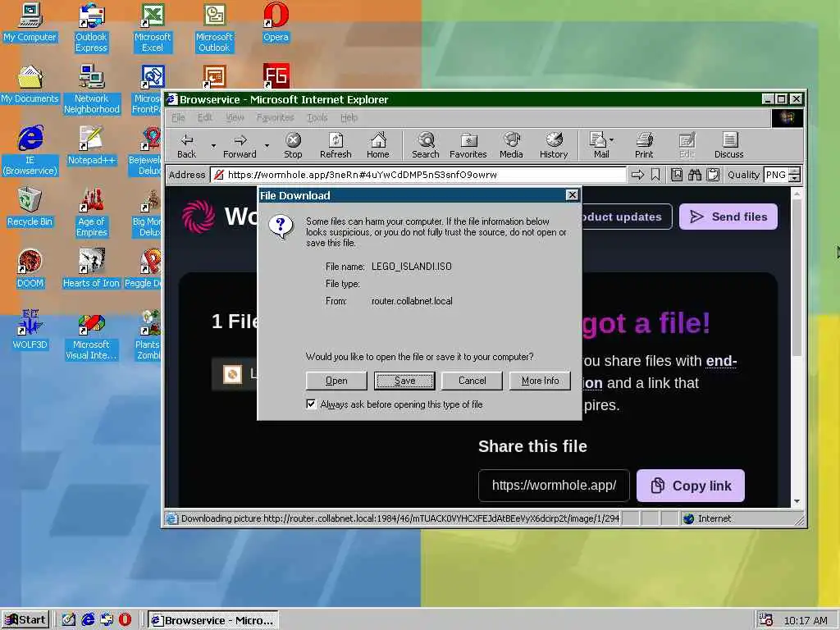Open the Edit menu
840x630 pixels.
pyautogui.click(x=204, y=117)
